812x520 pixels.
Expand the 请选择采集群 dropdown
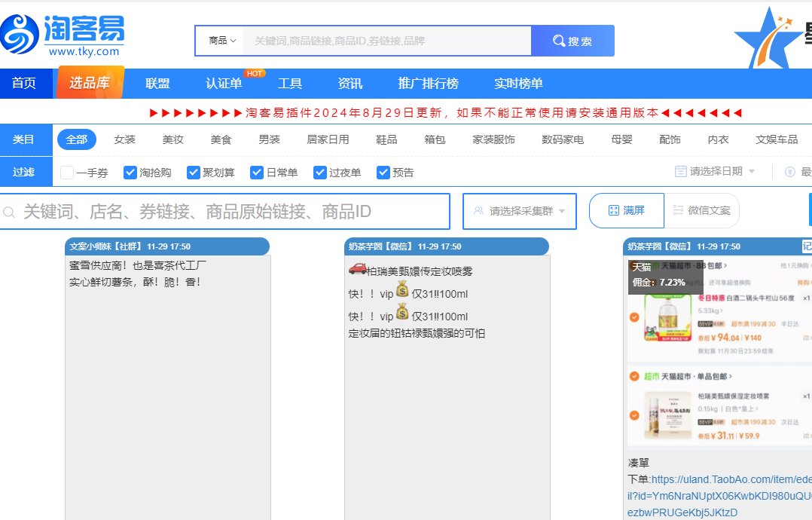(520, 211)
